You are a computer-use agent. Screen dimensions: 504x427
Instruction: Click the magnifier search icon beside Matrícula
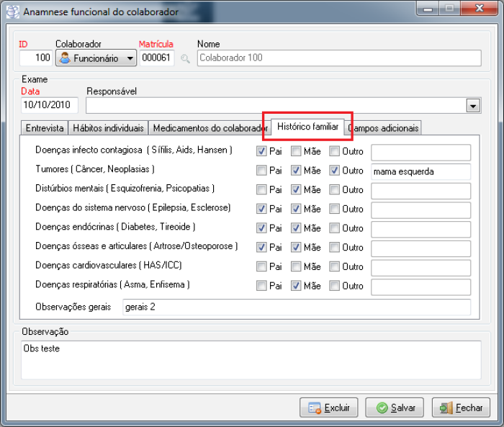[186, 59]
